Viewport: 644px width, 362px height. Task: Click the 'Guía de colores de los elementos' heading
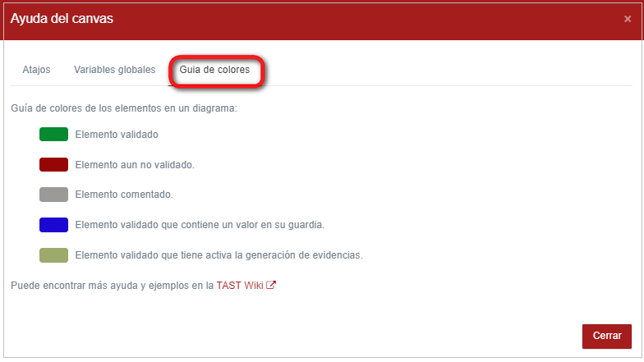123,108
